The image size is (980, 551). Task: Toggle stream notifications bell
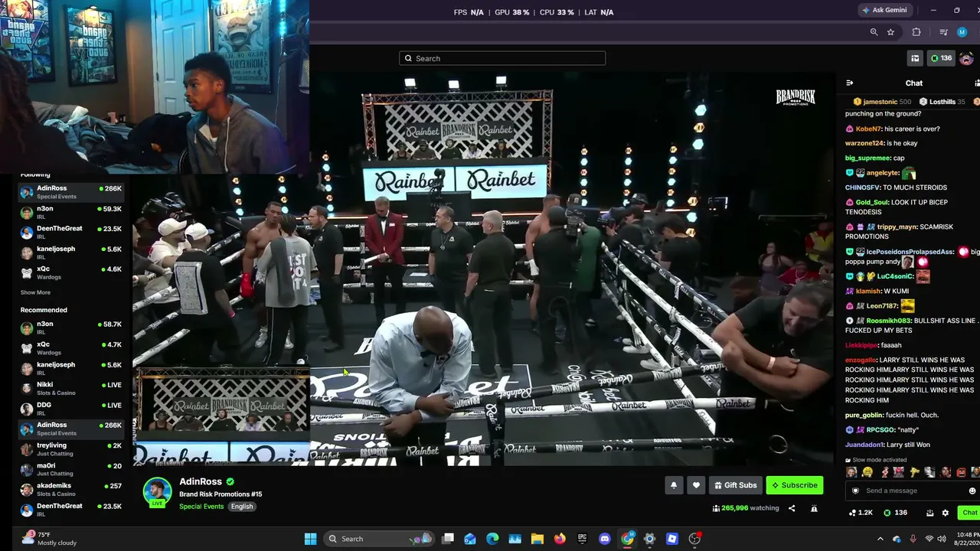tap(674, 485)
